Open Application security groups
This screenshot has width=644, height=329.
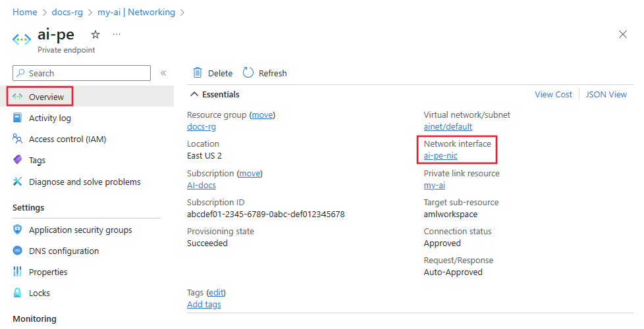point(80,230)
